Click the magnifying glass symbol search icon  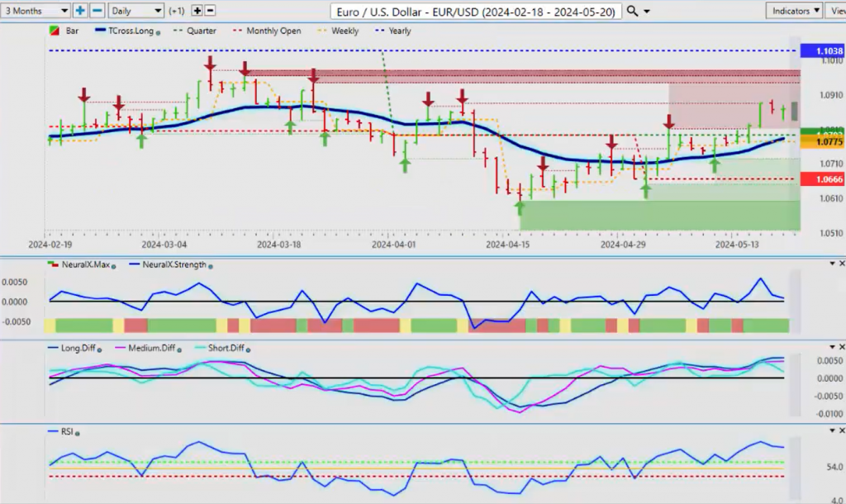pyautogui.click(x=632, y=11)
